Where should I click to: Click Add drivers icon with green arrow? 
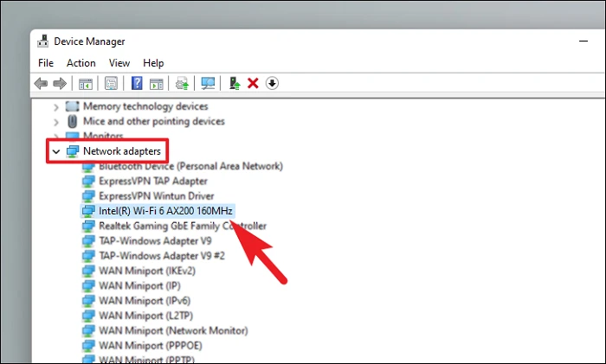(x=235, y=83)
